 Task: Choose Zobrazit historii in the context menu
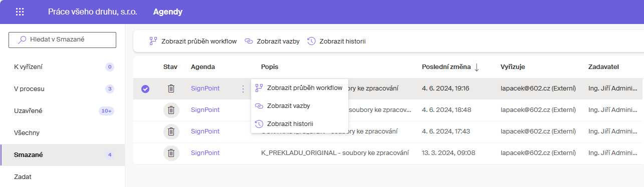point(299,123)
